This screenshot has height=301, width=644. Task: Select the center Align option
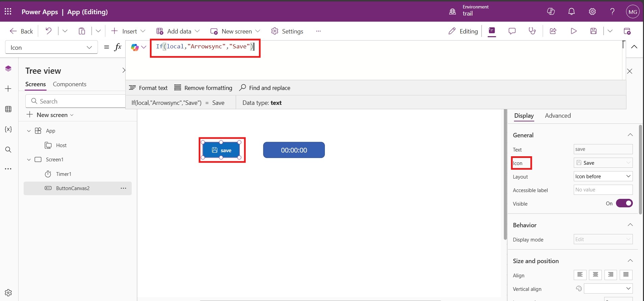click(x=595, y=275)
